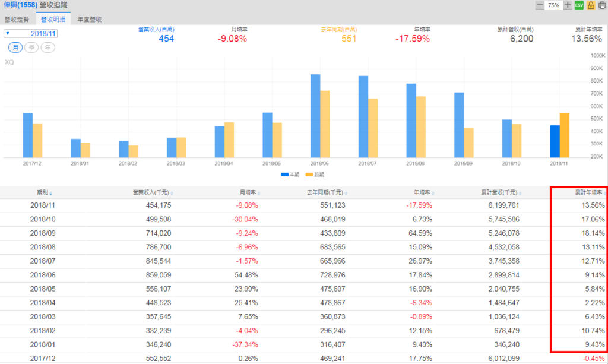Click the 去年同期 summary value 551
Image resolution: width=608 pixels, height=364 pixels.
(x=349, y=39)
